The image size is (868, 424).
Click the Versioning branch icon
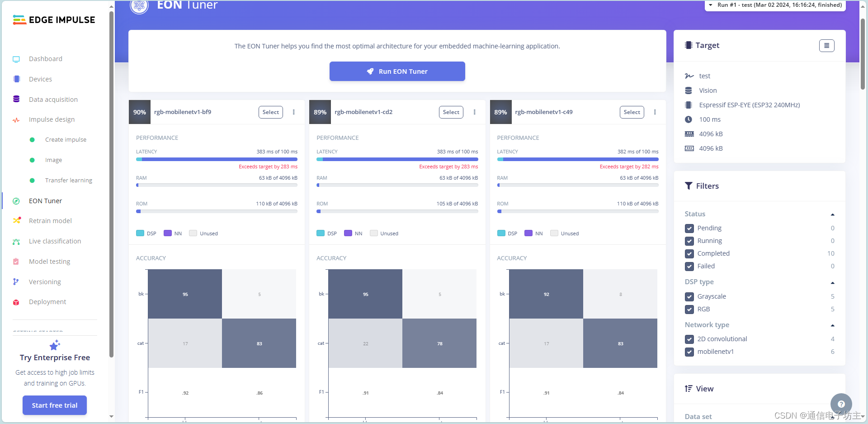point(16,282)
